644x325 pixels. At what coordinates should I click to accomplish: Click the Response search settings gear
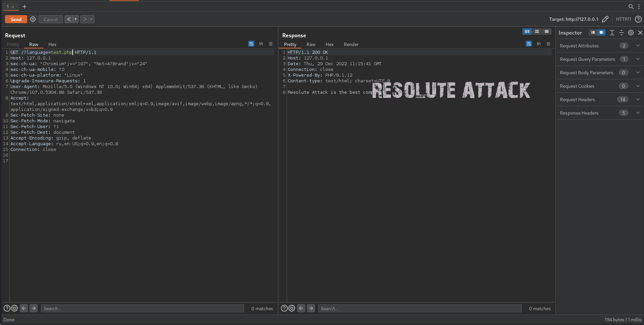click(x=292, y=308)
